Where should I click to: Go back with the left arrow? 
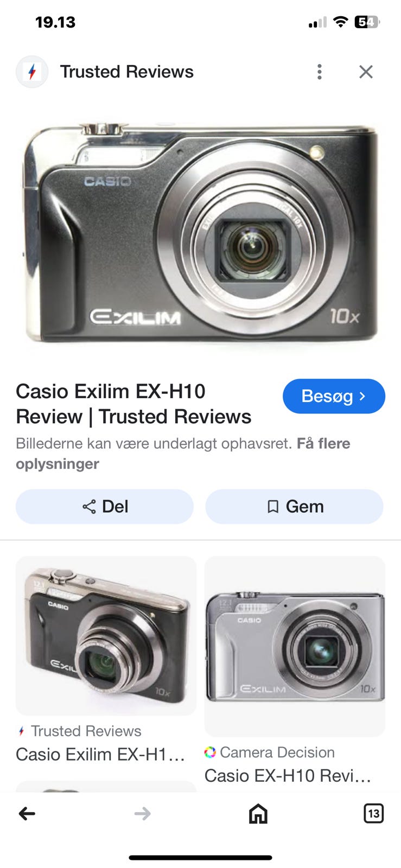27,813
